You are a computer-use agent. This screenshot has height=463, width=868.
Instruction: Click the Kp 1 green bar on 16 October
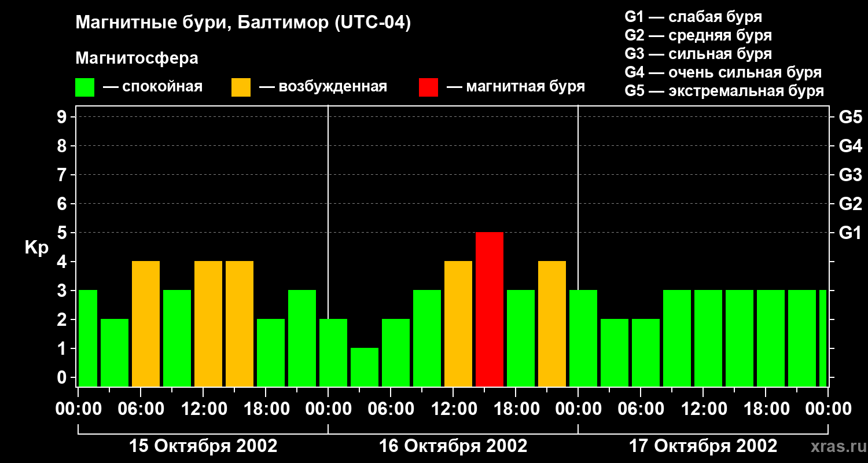tap(365, 368)
